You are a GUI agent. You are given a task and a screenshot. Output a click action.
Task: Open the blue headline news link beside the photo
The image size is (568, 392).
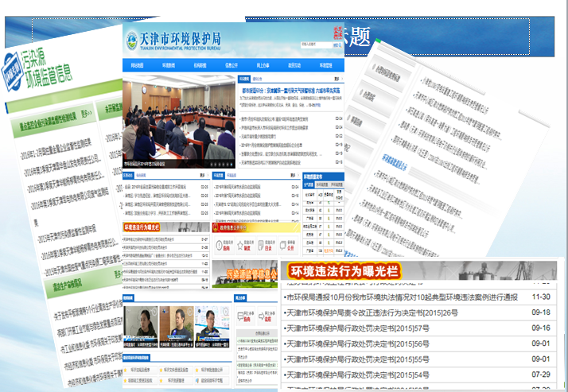pos(292,89)
